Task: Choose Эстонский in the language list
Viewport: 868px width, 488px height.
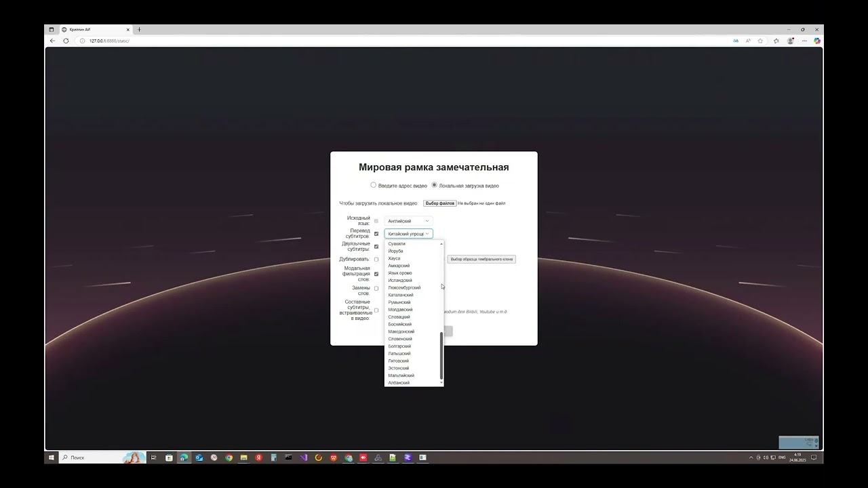Action: 412,368
